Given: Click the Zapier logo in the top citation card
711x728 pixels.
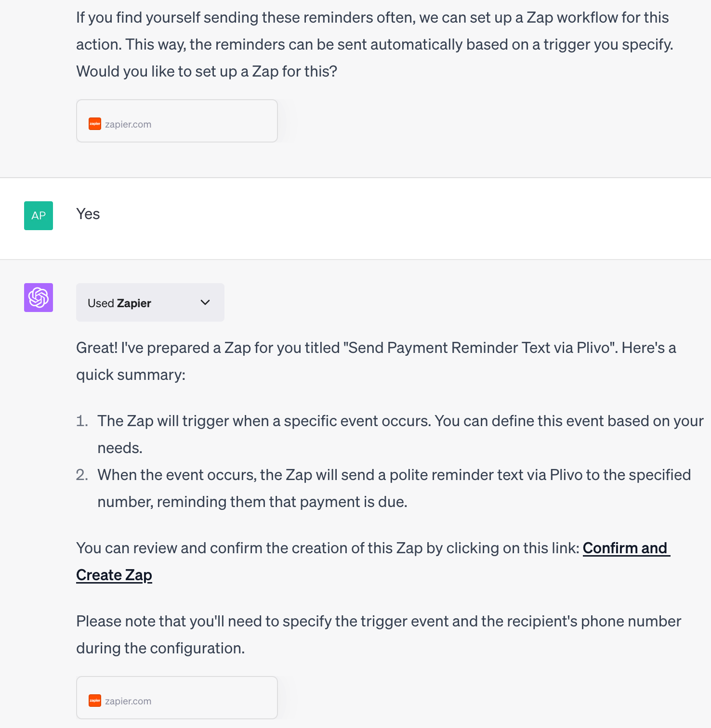Looking at the screenshot, I should (x=95, y=124).
